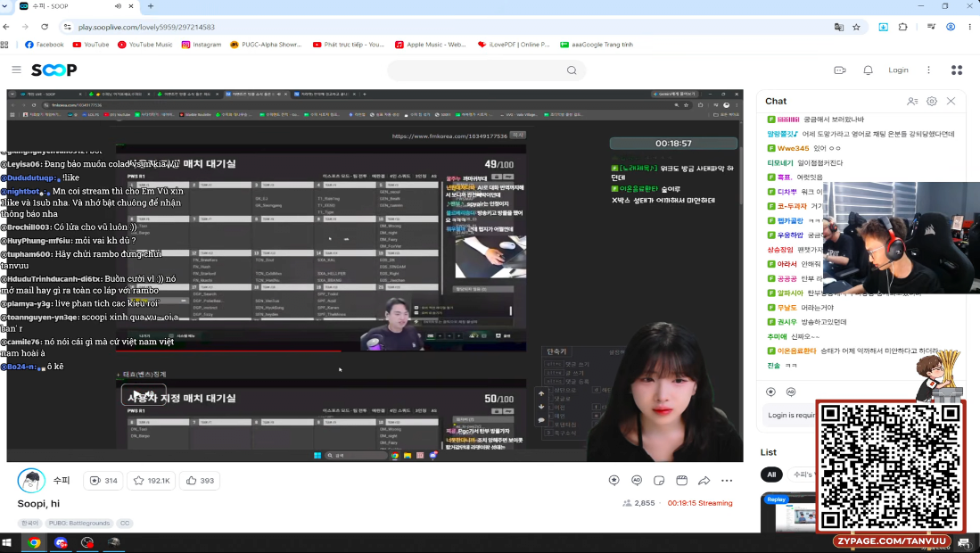Toggle thumbs-up like 393
The height and width of the screenshot is (553, 980).
pyautogui.click(x=200, y=481)
